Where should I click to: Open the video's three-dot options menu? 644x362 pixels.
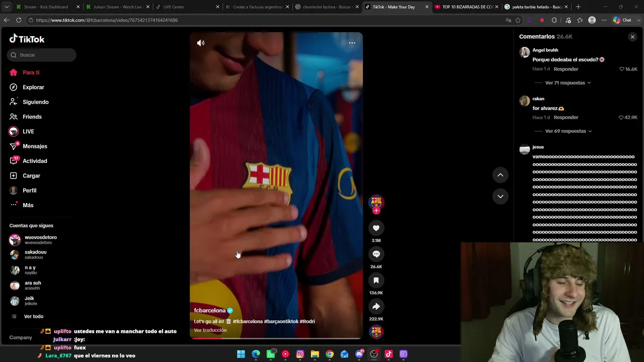[352, 43]
